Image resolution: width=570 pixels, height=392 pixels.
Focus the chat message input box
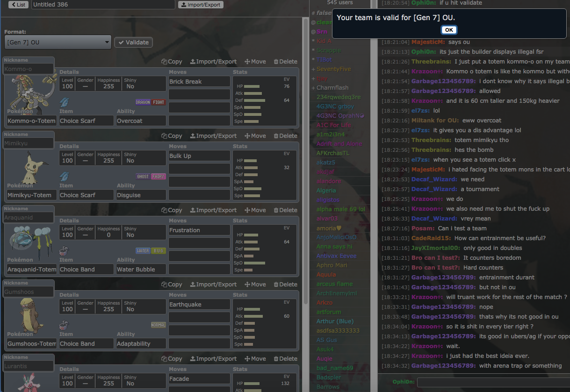493,382
